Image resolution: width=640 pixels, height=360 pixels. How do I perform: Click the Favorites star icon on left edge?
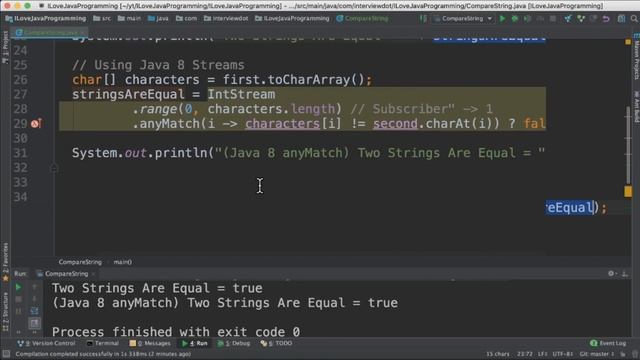[x=5, y=279]
